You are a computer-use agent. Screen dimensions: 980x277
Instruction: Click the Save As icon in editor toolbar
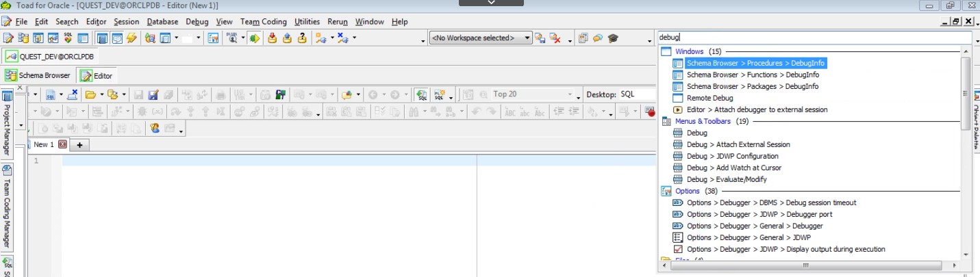click(x=153, y=94)
